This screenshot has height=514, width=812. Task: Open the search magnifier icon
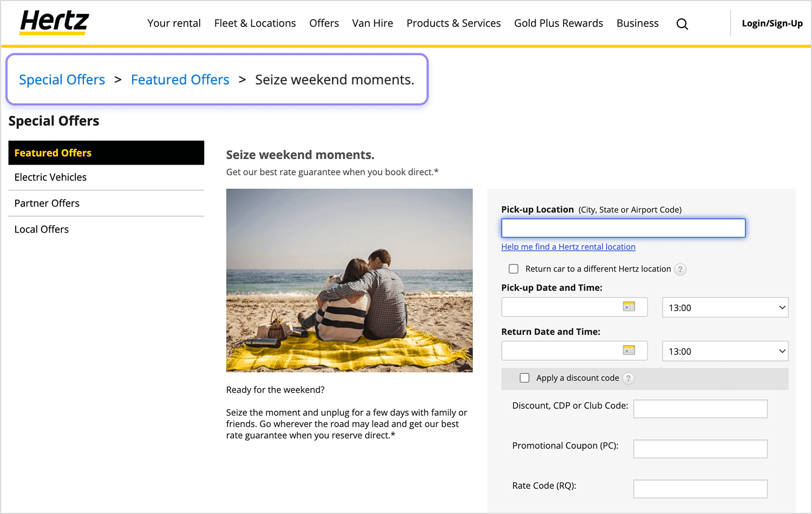click(x=682, y=24)
